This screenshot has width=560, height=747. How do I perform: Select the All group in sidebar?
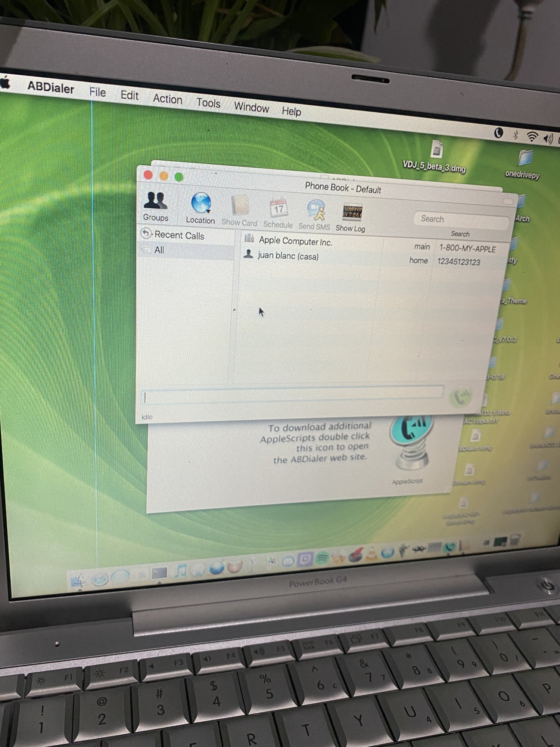point(159,250)
